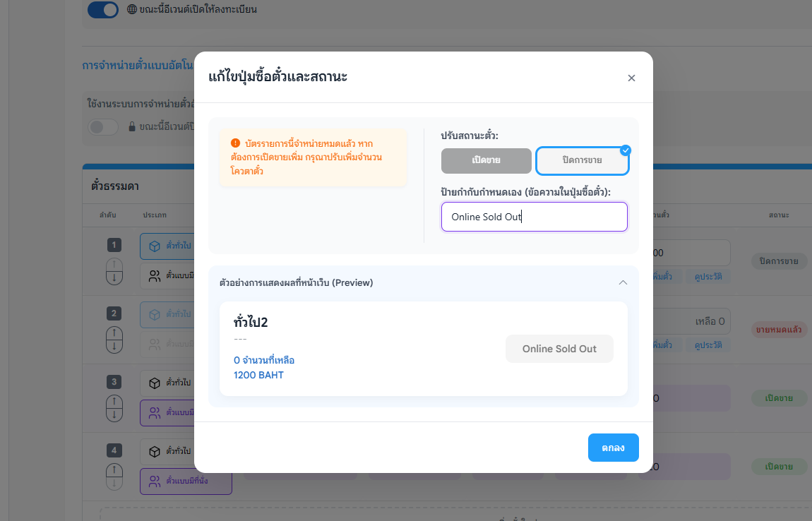
Task: Click the move up/down control for row 1
Action: pyautogui.click(x=114, y=271)
